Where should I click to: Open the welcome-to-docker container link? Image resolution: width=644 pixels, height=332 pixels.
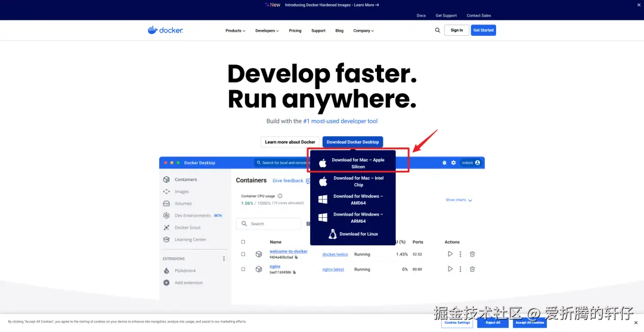289,251
